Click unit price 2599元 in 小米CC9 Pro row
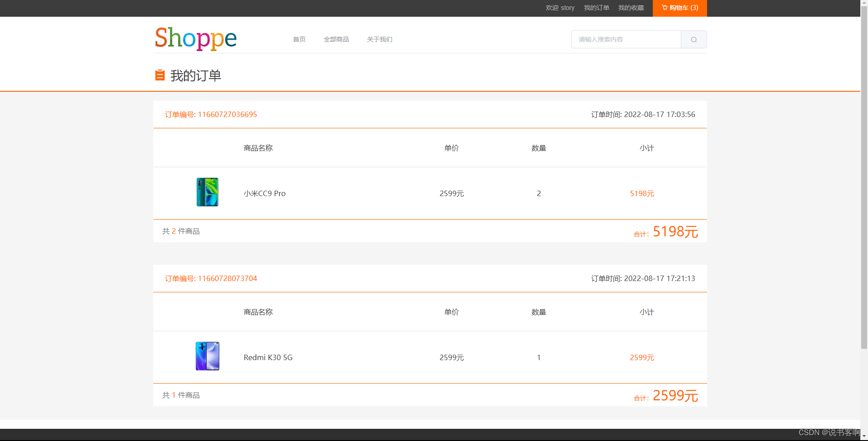The image size is (868, 441). click(452, 193)
